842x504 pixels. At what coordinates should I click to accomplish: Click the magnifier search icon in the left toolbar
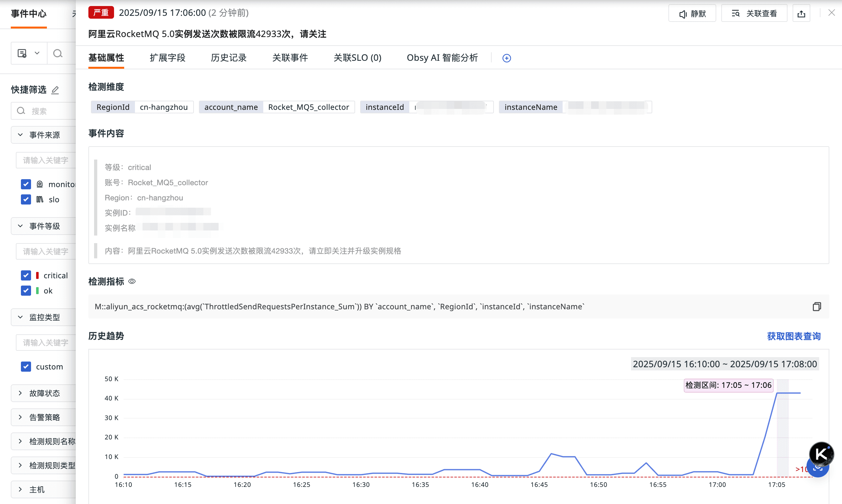[58, 53]
